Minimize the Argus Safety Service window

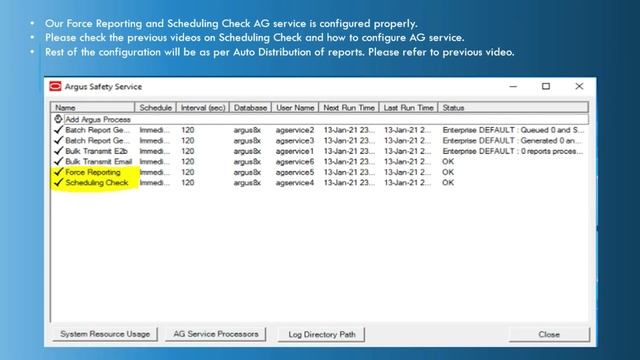(513, 87)
